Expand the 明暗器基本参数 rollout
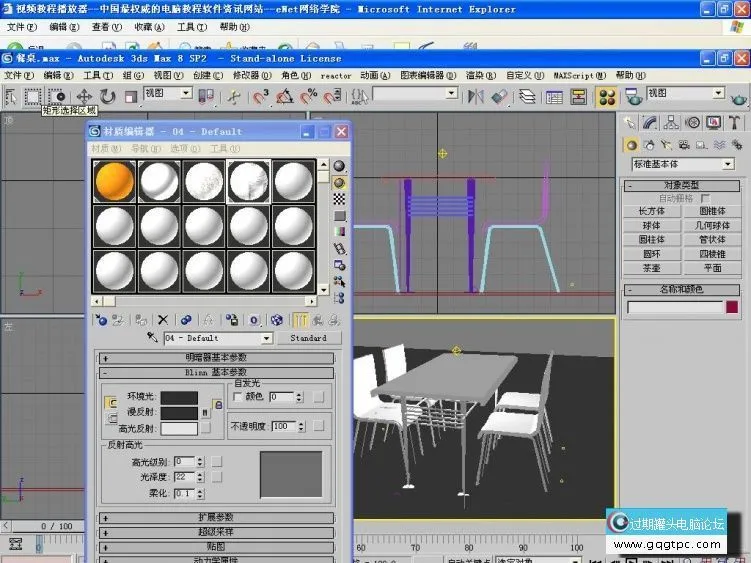The height and width of the screenshot is (563, 751). pos(216,357)
